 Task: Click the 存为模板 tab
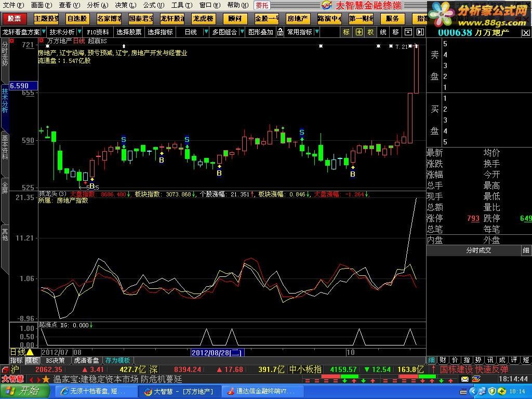tap(117, 361)
